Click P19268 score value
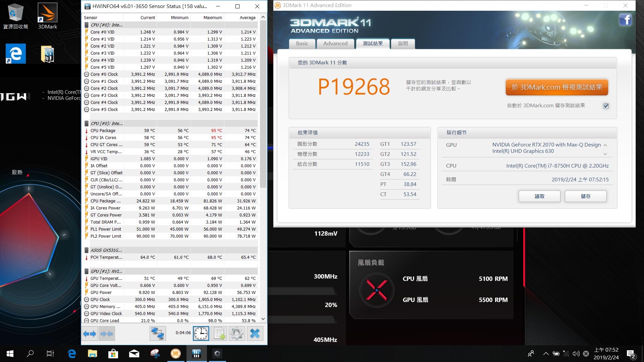644x362 pixels. [354, 87]
